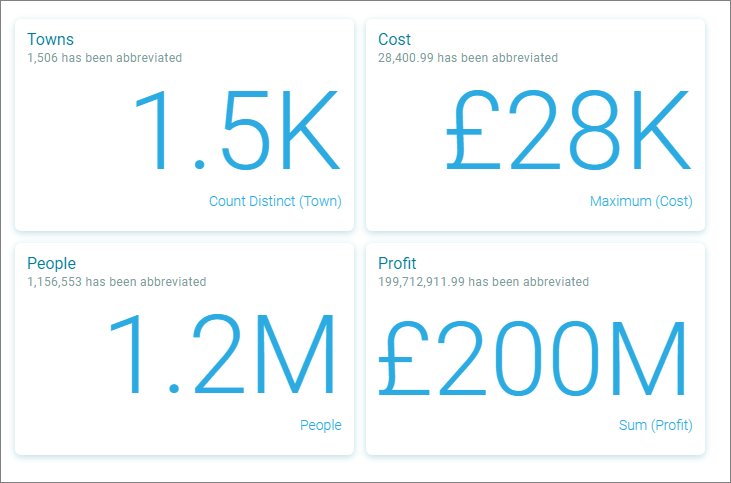Click the Sum (Profit) label
The image size is (731, 483).
pyautogui.click(x=655, y=425)
